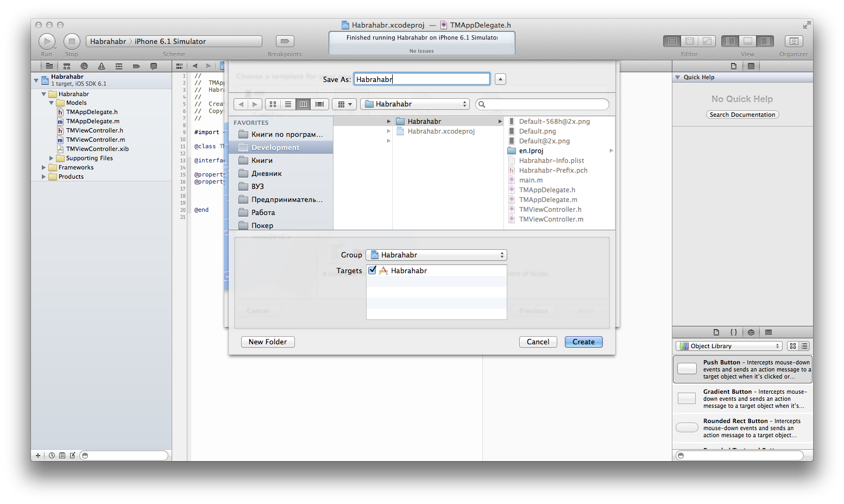The image size is (844, 504).
Task: Toggle the Debug area view button
Action: tap(748, 41)
